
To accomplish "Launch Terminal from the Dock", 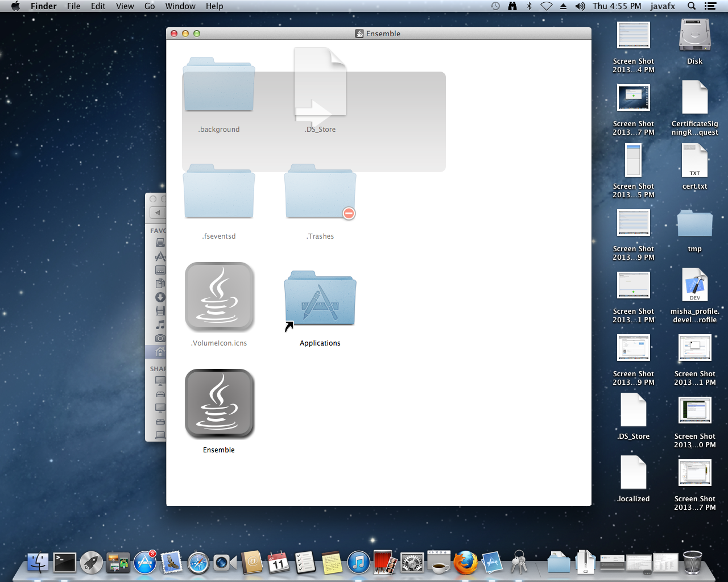I will (65, 563).
